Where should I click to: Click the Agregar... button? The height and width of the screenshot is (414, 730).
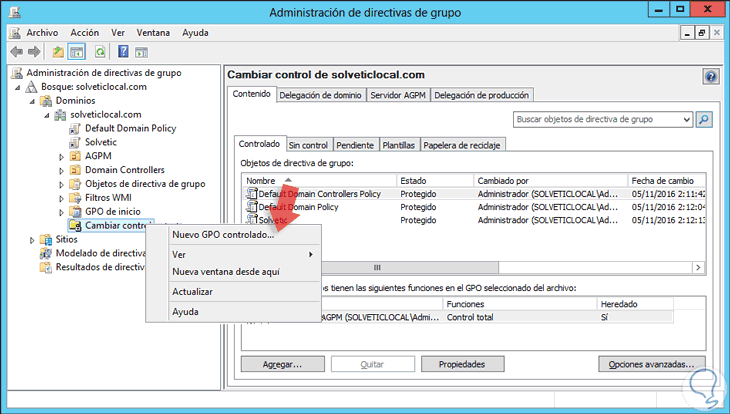(283, 365)
